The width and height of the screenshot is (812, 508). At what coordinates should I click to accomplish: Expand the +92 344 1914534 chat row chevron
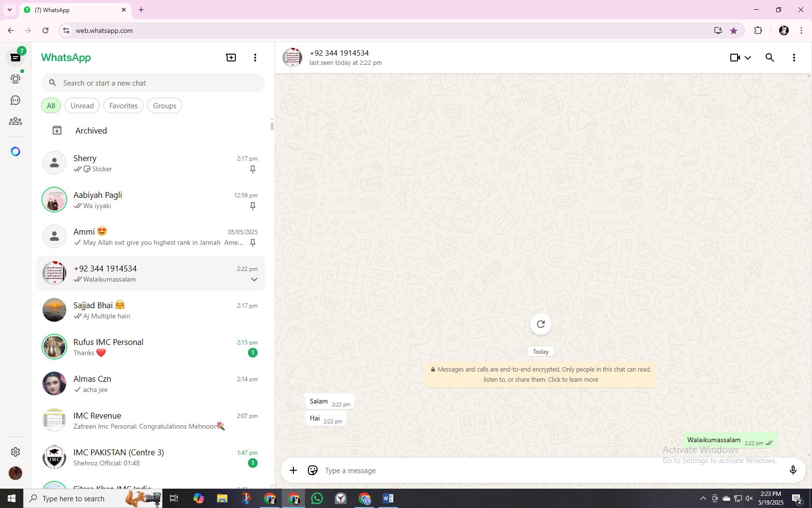coord(254,280)
